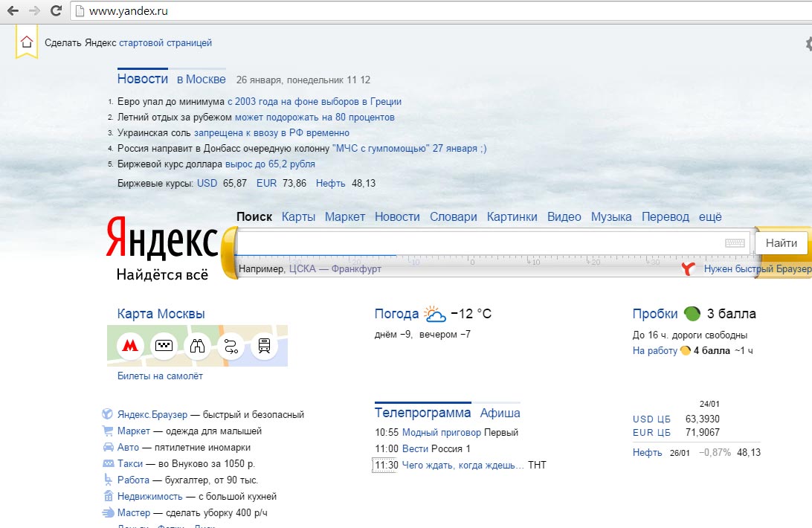
Task: Switch to the в Москве news tab
Action: [201, 80]
